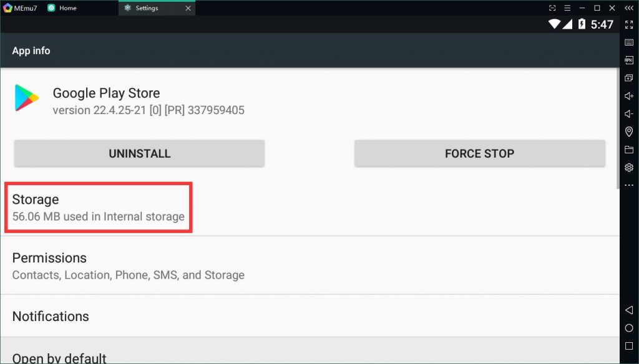
Task: Open the Storage section
Action: pyautogui.click(x=98, y=208)
